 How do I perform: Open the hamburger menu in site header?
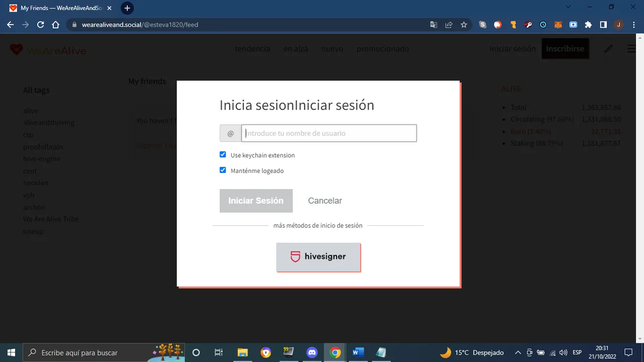pyautogui.click(x=632, y=49)
